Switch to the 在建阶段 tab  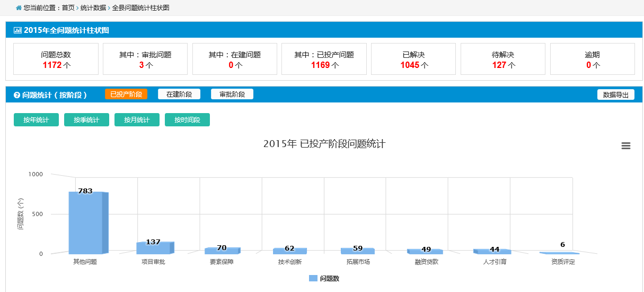coord(179,94)
